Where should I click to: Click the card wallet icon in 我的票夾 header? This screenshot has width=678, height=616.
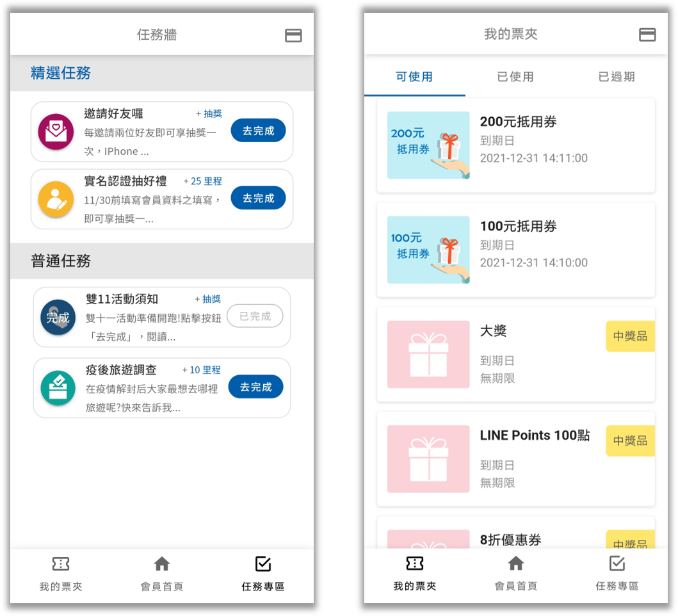pos(647,35)
